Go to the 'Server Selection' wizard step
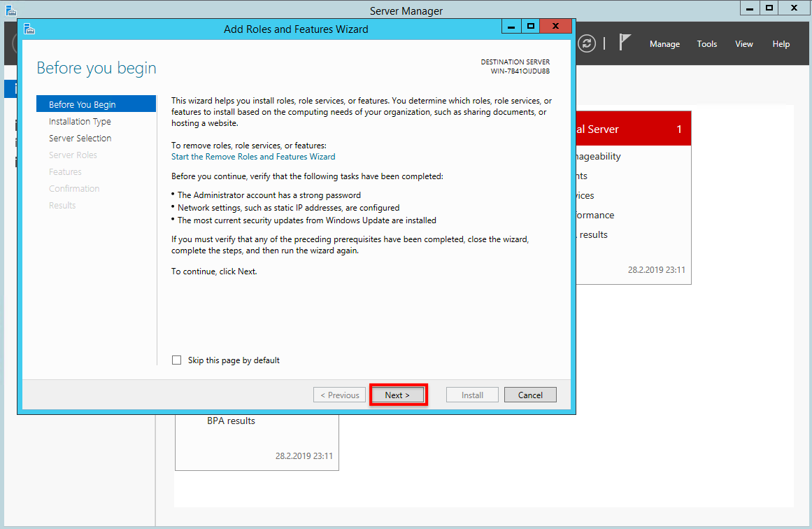The height and width of the screenshot is (529, 812). tap(80, 139)
